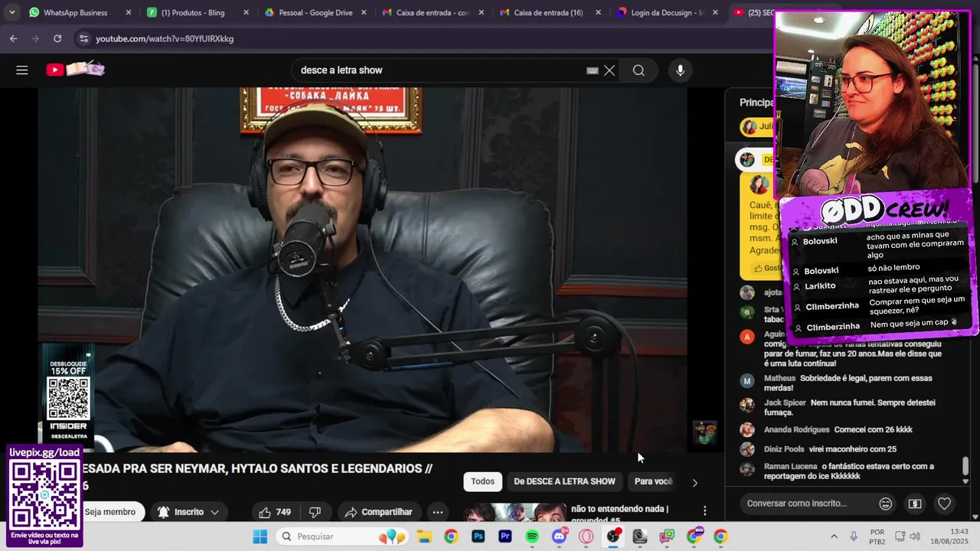
Task: View site information icon in address bar
Action: point(83,38)
